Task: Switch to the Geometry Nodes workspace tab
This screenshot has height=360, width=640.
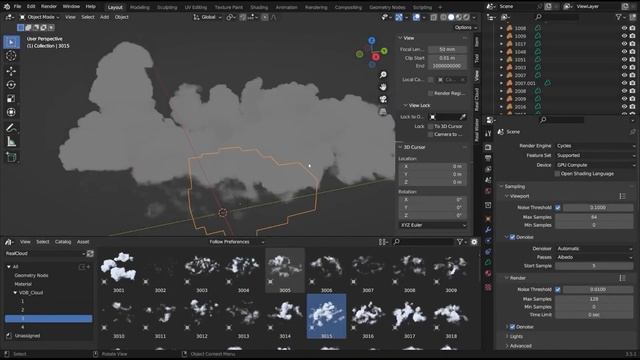Action: pyautogui.click(x=387, y=7)
